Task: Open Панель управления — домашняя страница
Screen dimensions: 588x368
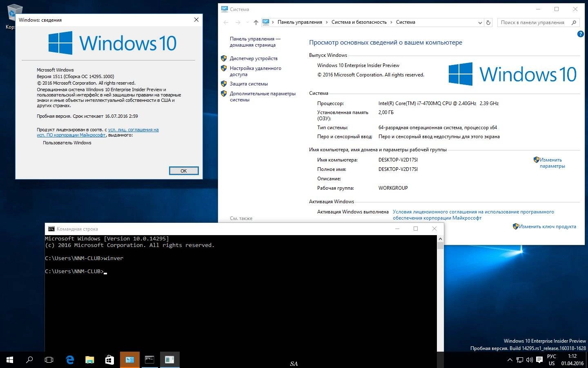Action: [x=255, y=42]
